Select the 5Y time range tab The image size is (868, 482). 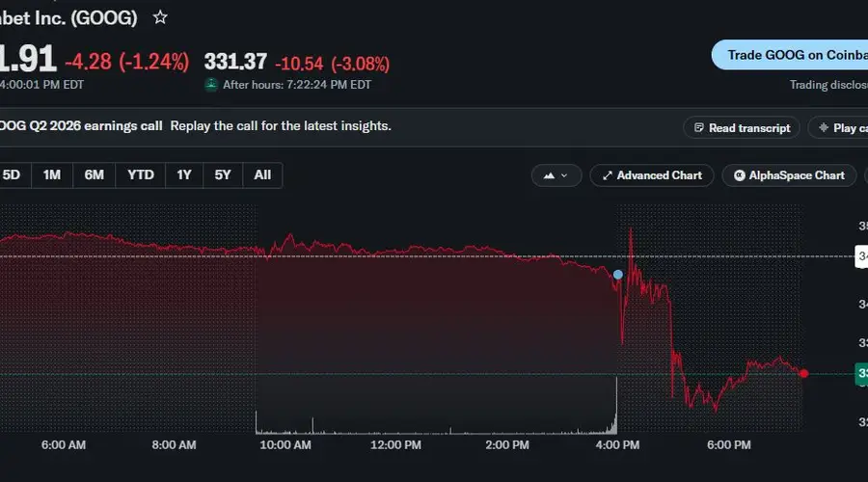coord(223,175)
